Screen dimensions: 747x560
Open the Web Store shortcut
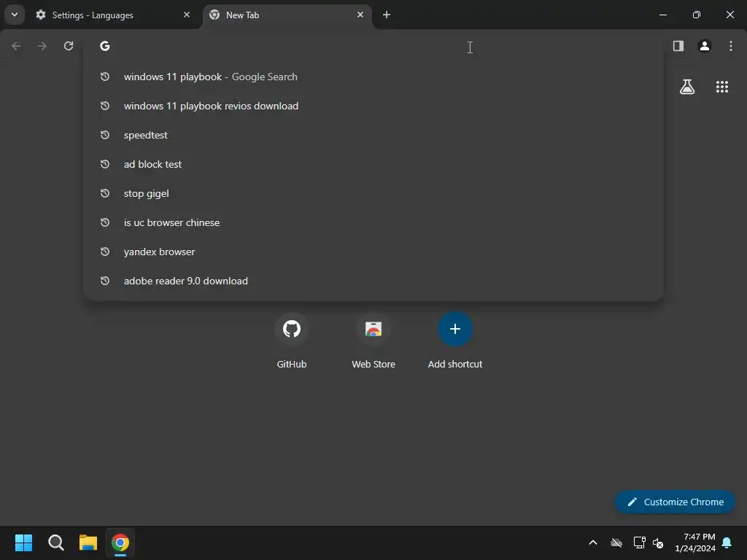coord(373,341)
